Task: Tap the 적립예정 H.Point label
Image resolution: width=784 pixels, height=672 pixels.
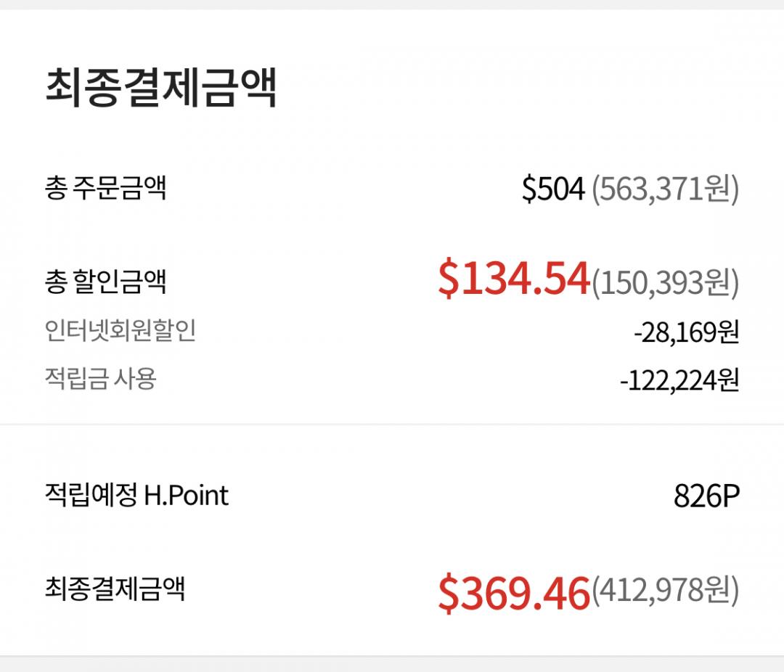Action: 136,496
